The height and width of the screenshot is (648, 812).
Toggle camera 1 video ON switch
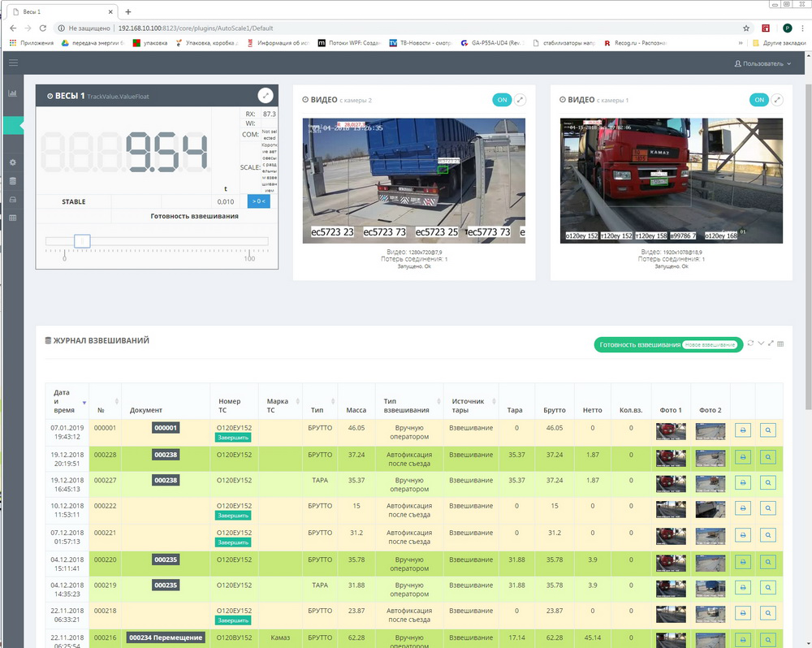pos(759,100)
